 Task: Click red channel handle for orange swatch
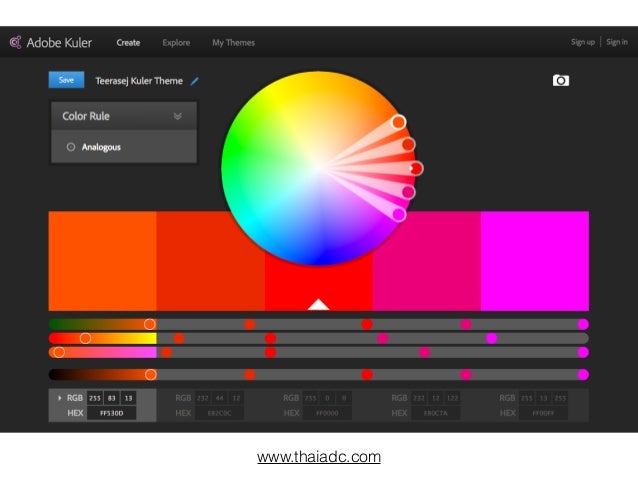click(150, 324)
